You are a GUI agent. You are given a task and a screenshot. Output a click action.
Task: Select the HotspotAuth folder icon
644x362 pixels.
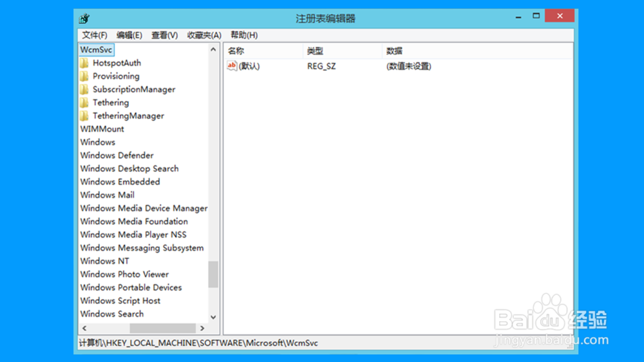pyautogui.click(x=84, y=63)
